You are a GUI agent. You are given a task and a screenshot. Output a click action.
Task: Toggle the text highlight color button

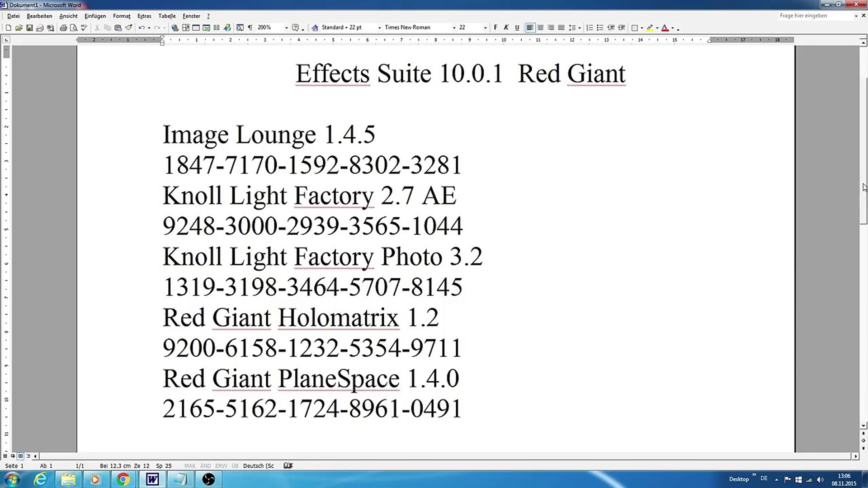(649, 28)
